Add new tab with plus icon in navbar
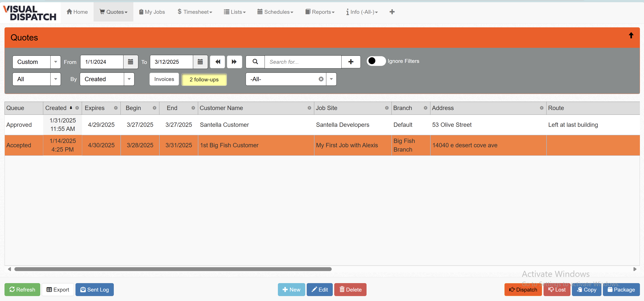644x301 pixels. tap(392, 12)
